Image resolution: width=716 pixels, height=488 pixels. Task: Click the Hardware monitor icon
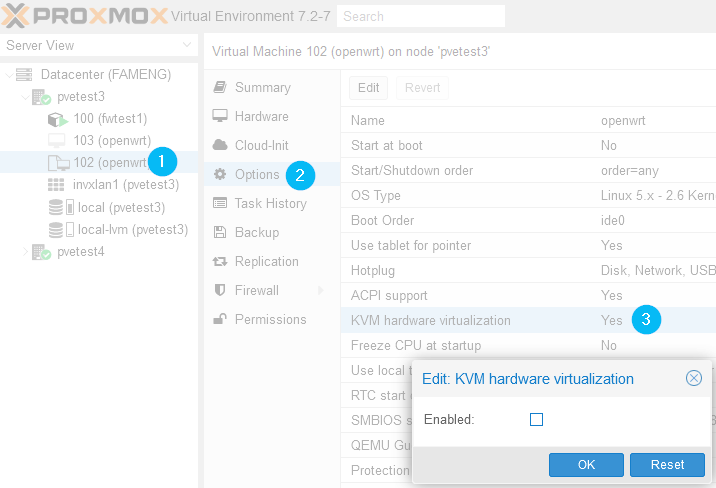point(220,116)
